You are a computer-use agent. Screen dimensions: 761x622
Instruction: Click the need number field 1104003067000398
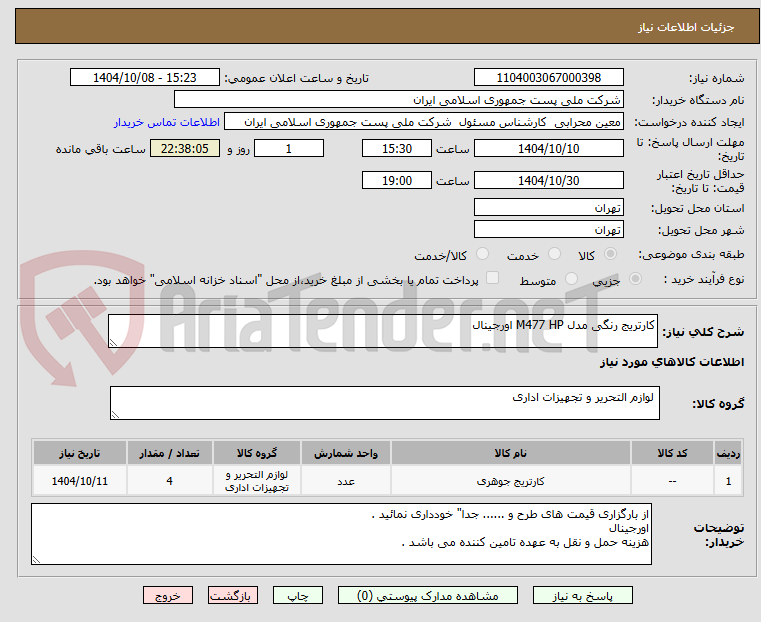548,78
